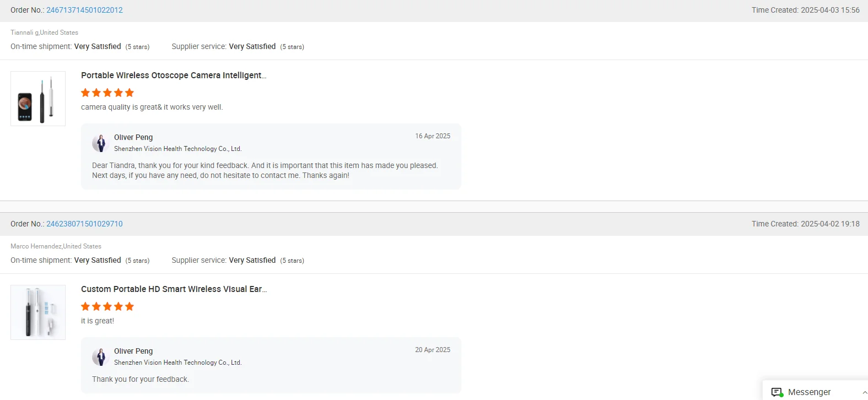Viewport: 868px width, 400px height.
Task: Click reviewer name Tiannali g, United States
Action: pyautogui.click(x=44, y=33)
